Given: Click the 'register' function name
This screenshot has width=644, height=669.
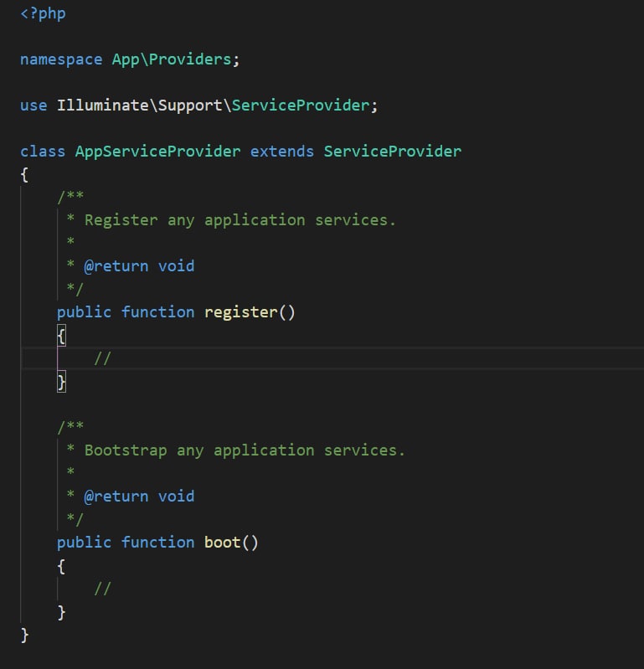Looking at the screenshot, I should point(240,312).
